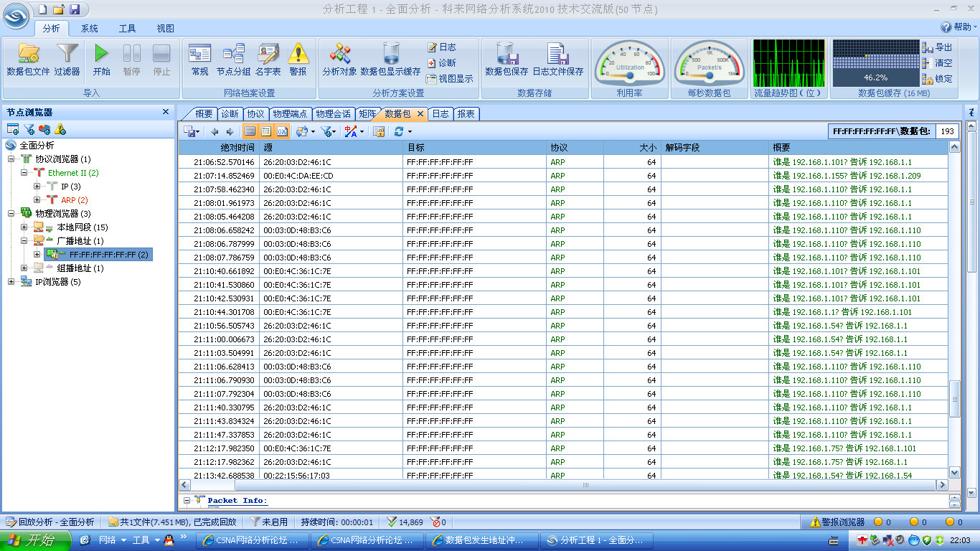This screenshot has height=551, width=980.
Task: Click the Utilization gauge slider
Action: click(630, 73)
